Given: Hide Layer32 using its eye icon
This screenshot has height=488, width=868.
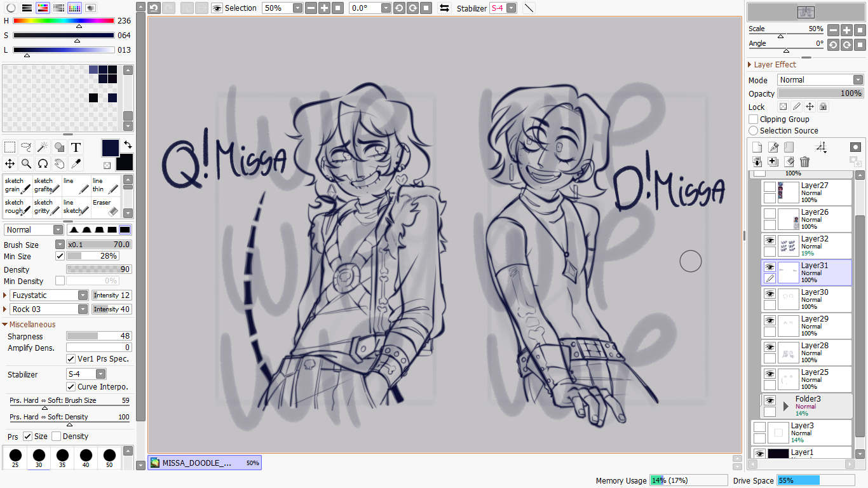Looking at the screenshot, I should click(x=770, y=241).
